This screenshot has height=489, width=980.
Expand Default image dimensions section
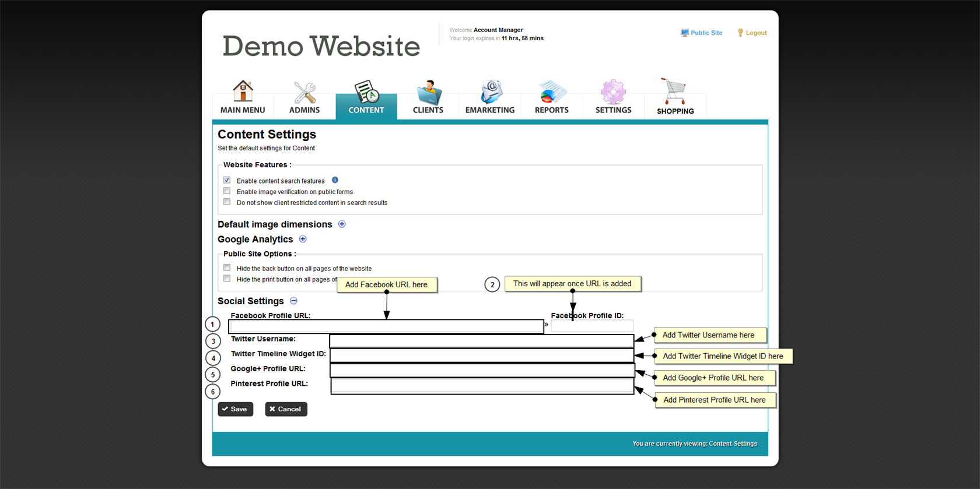tap(342, 224)
